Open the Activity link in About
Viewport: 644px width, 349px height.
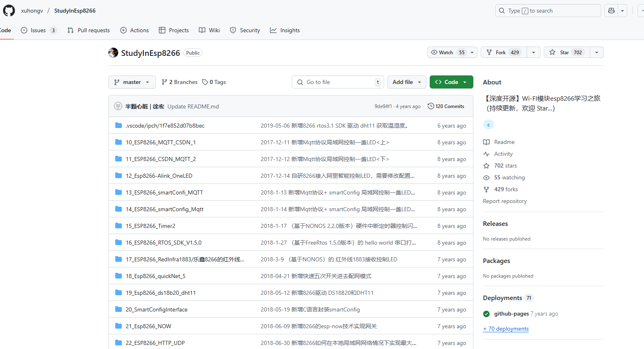tap(503, 154)
